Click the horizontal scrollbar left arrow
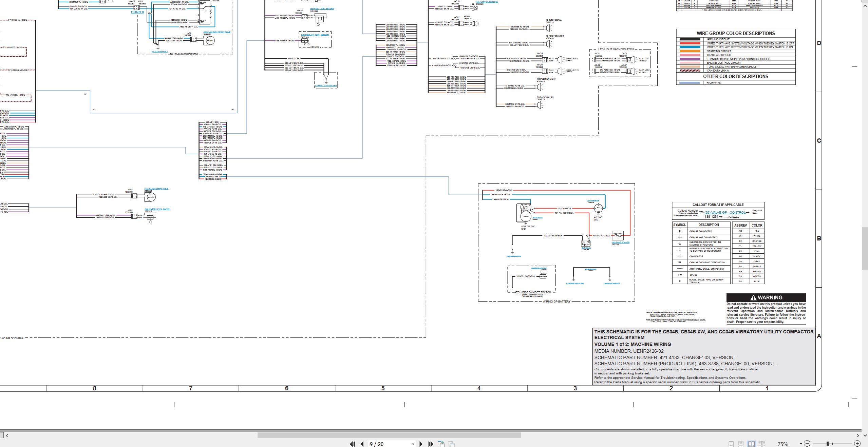This screenshot has width=868, height=447. (x=7, y=435)
